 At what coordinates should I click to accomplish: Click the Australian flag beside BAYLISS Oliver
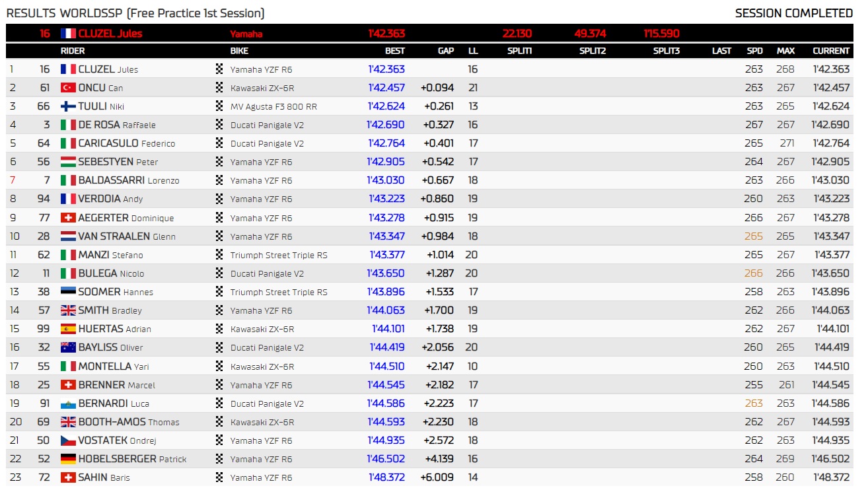[68, 347]
